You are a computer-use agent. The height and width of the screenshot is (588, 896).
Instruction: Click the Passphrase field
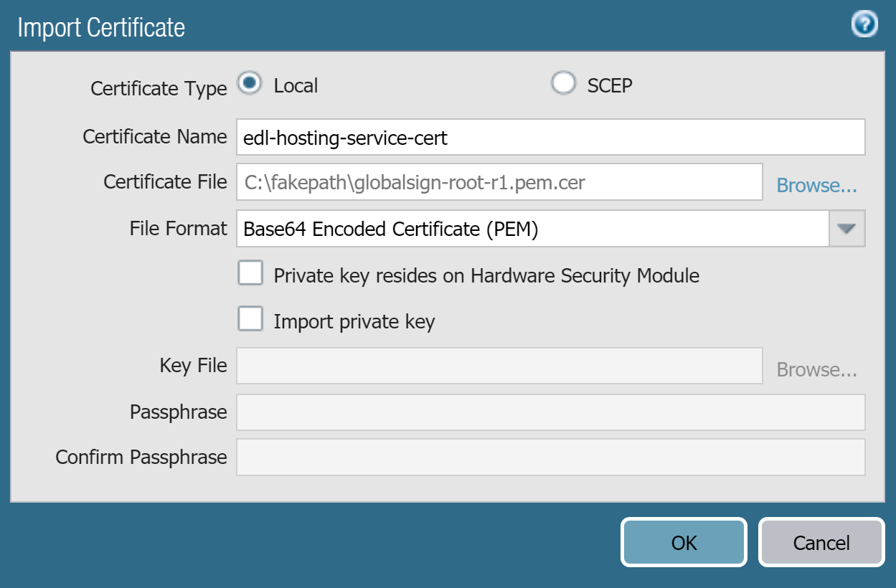tap(550, 412)
